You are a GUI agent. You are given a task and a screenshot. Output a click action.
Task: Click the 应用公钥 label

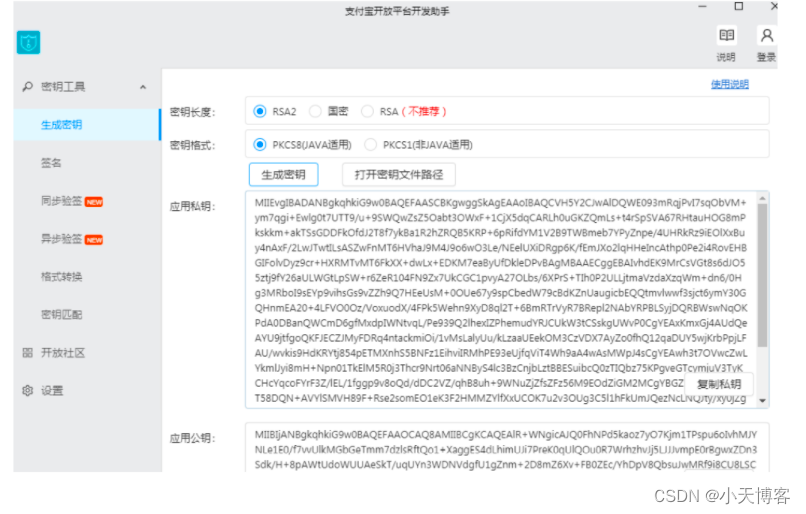[x=193, y=438]
